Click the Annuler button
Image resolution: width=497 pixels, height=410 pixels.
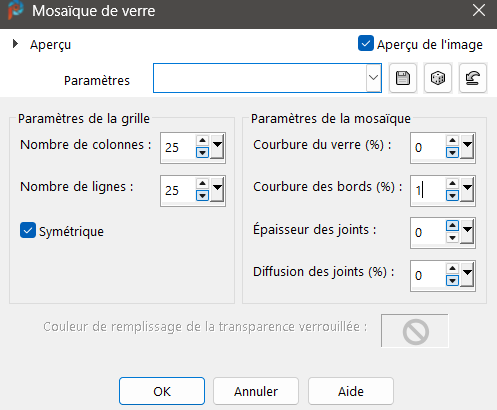tap(256, 391)
